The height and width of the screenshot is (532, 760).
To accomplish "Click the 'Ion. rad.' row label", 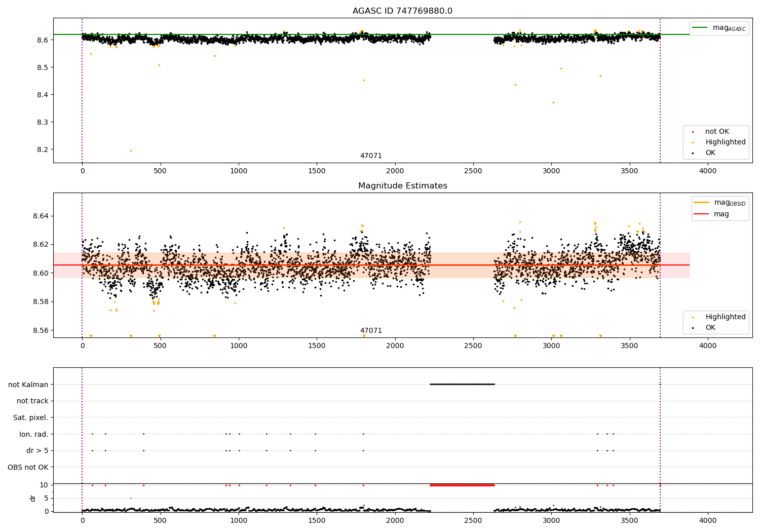I will point(34,434).
